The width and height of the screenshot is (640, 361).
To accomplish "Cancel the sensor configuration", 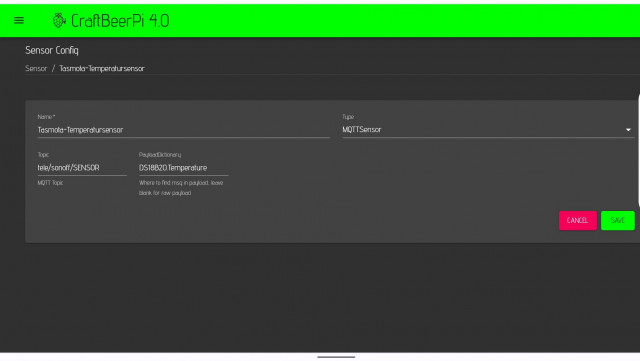I will [578, 221].
